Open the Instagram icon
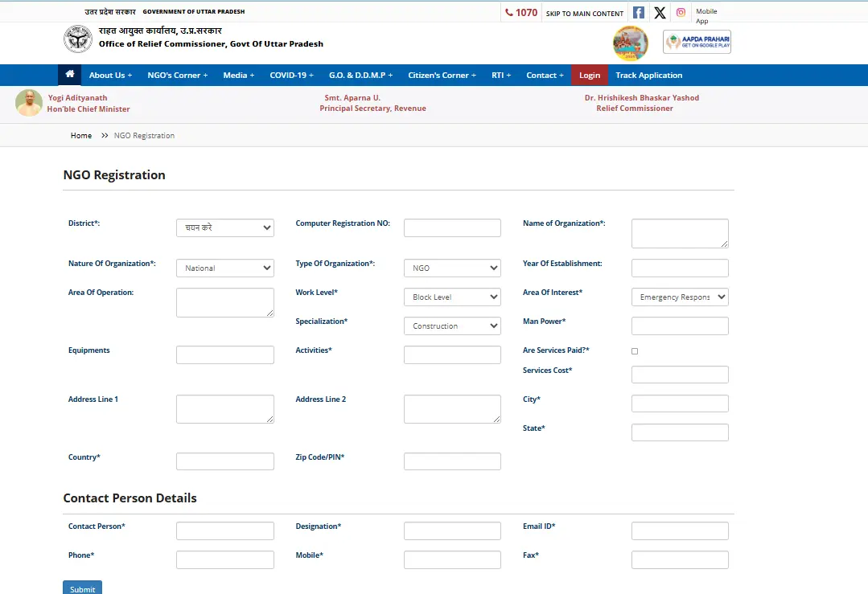868x594 pixels. point(681,12)
